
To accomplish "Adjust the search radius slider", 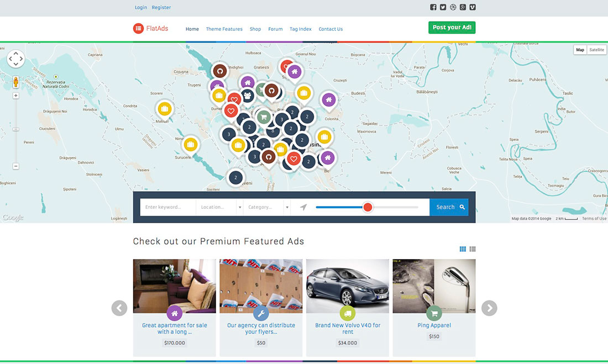I will 368,207.
